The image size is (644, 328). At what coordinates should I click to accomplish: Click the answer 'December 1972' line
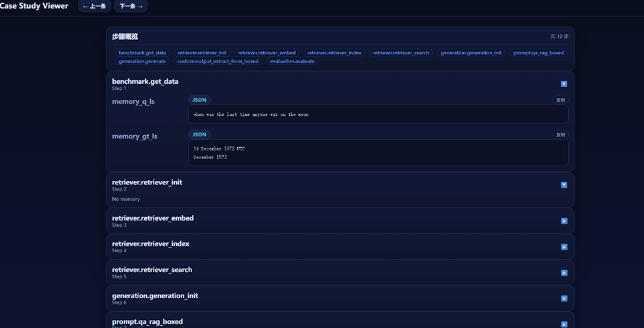[x=210, y=157]
